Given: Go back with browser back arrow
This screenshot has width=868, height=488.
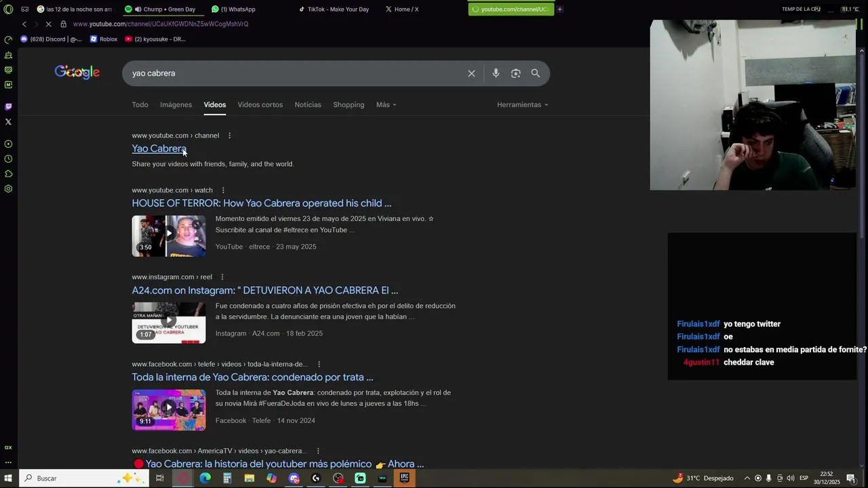Looking at the screenshot, I should click(x=24, y=24).
